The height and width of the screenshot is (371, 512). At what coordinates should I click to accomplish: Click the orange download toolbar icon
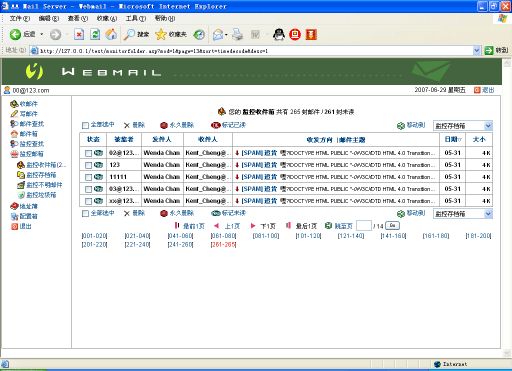[311, 34]
